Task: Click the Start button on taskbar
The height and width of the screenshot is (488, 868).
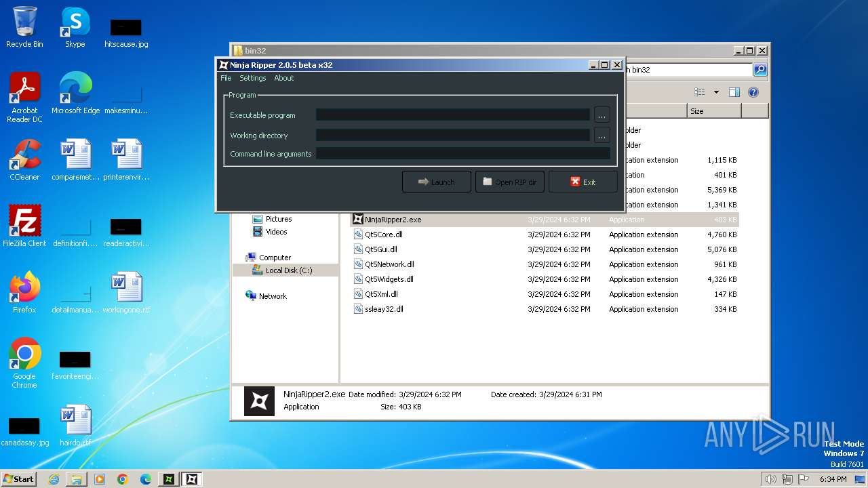Action: pos(18,479)
